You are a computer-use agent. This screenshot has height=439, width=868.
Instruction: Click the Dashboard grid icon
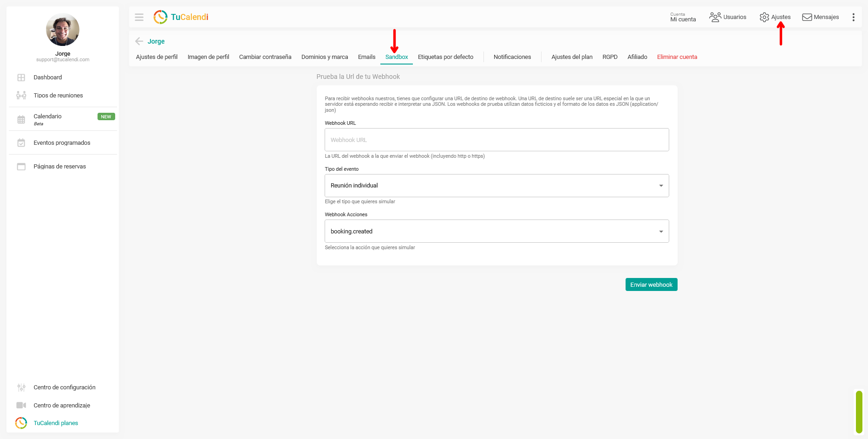pyautogui.click(x=21, y=77)
